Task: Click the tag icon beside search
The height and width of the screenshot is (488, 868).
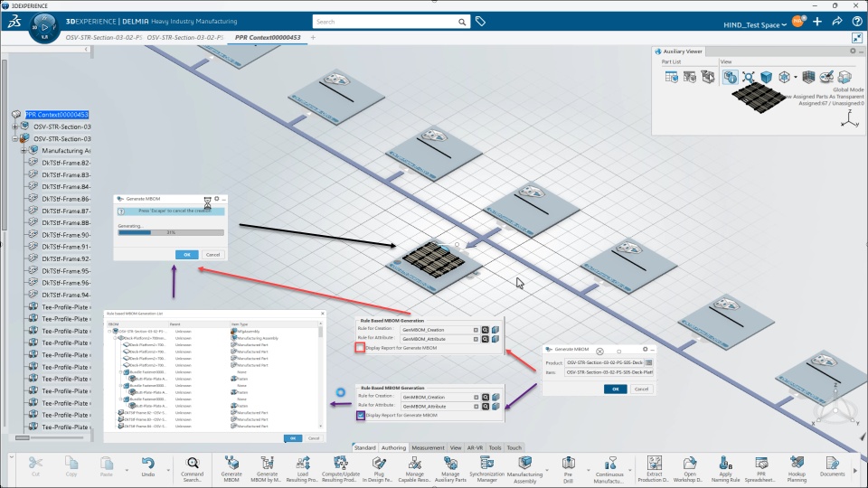Action: (x=480, y=22)
